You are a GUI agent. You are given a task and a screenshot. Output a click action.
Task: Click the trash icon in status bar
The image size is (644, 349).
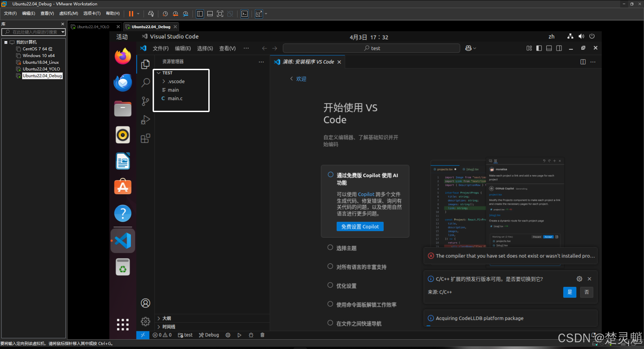tap(262, 335)
